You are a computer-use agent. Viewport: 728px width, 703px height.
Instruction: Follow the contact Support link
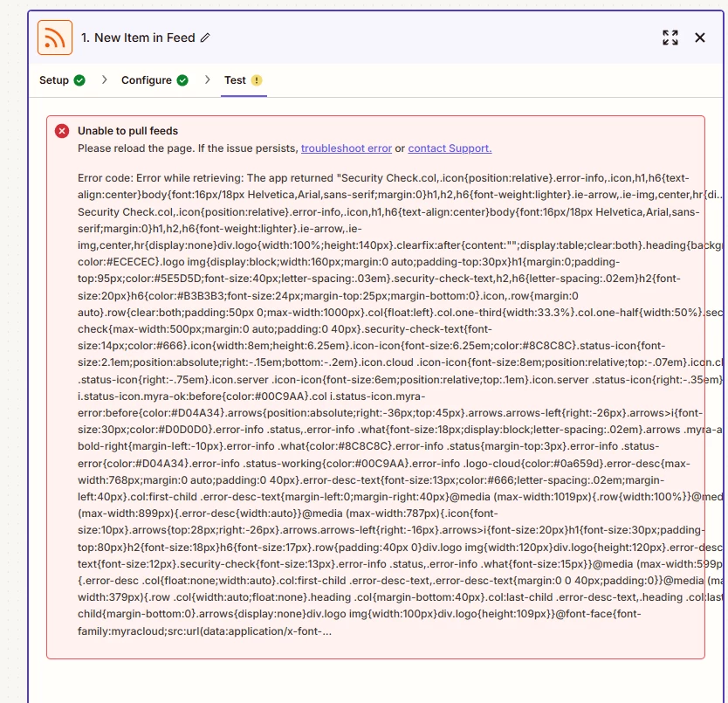coord(450,148)
